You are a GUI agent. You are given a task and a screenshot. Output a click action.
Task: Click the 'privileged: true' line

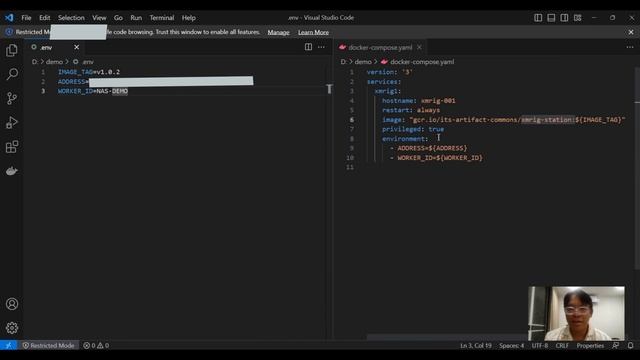tap(413, 129)
